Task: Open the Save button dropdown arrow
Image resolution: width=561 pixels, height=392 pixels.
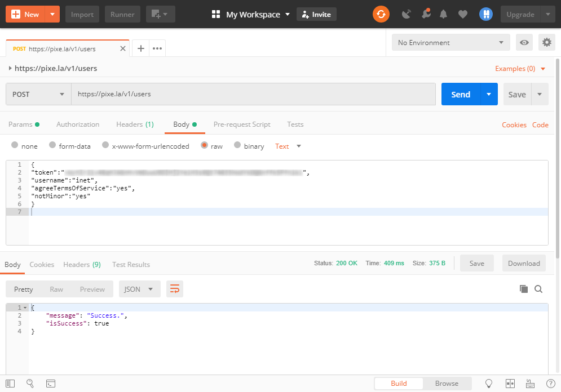Action: click(x=540, y=94)
